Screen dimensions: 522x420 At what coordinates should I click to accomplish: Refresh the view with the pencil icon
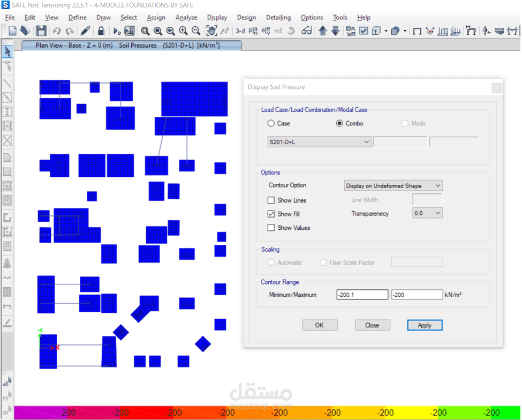pos(85,31)
